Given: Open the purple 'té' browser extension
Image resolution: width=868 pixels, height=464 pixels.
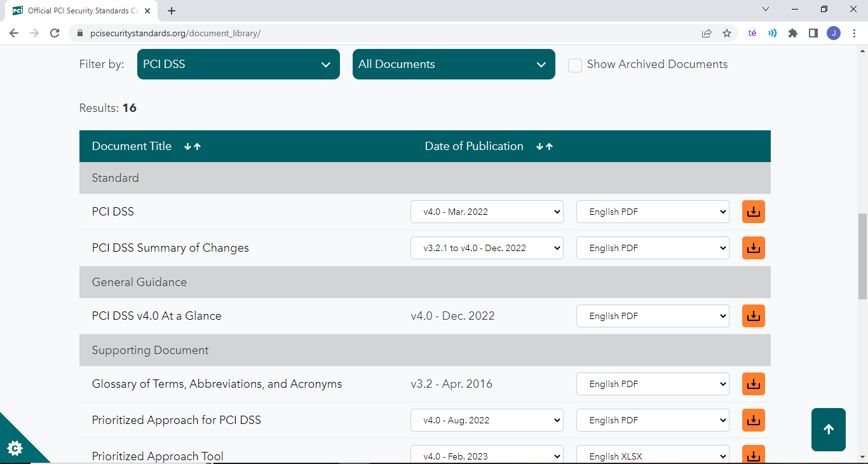Looking at the screenshot, I should 752,33.
